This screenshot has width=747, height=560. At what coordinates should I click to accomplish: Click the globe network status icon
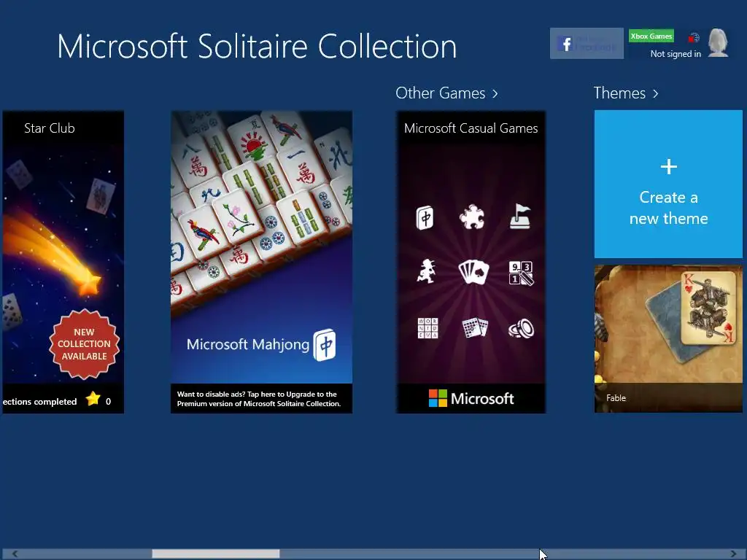(x=694, y=38)
